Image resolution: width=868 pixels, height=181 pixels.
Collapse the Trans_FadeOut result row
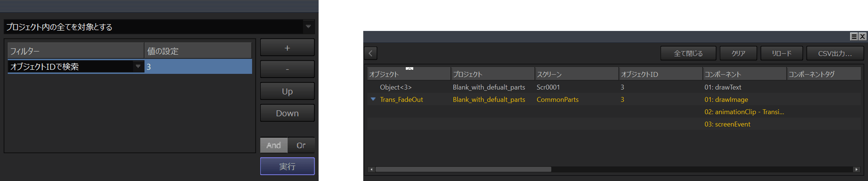click(x=373, y=99)
